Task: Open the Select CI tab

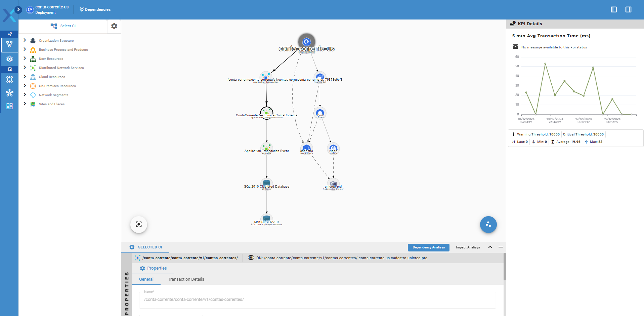Action: (x=63, y=26)
